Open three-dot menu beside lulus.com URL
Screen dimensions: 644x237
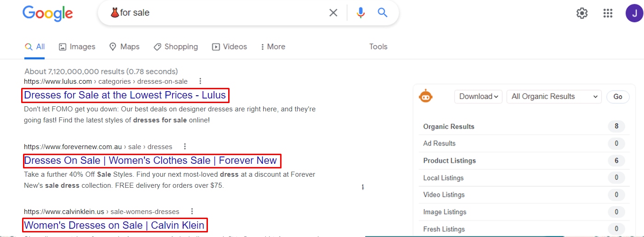[200, 81]
